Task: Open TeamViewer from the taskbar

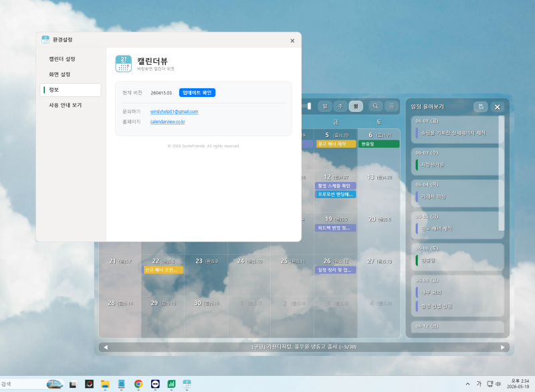Action: tap(155, 384)
